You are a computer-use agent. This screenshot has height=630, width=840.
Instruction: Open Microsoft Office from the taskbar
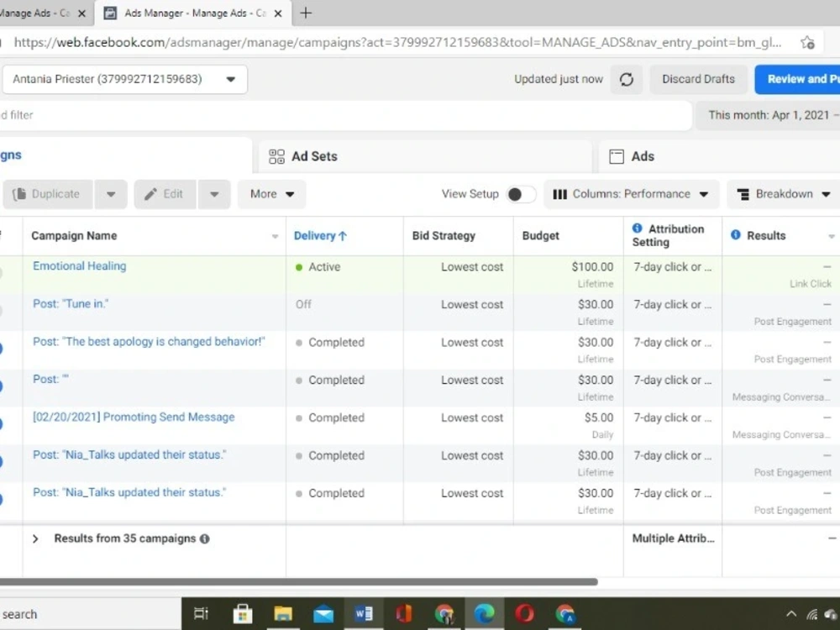(403, 613)
